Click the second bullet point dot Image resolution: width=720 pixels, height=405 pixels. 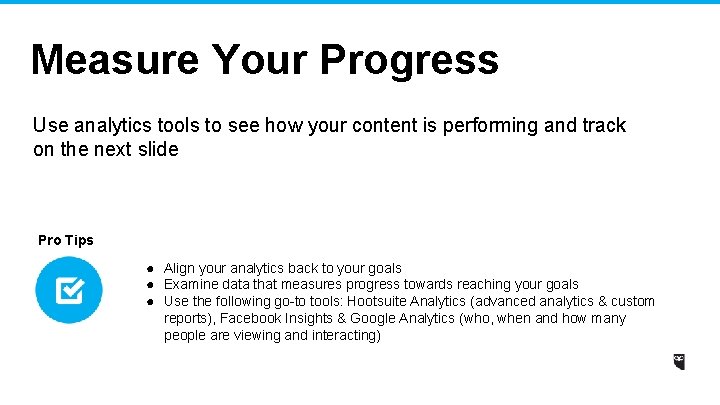pyautogui.click(x=148, y=284)
